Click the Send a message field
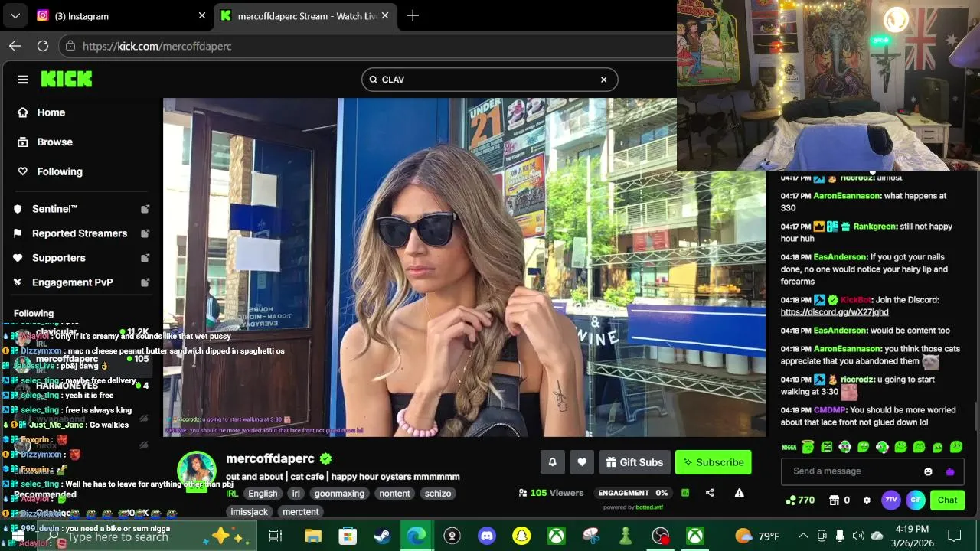 (x=850, y=471)
